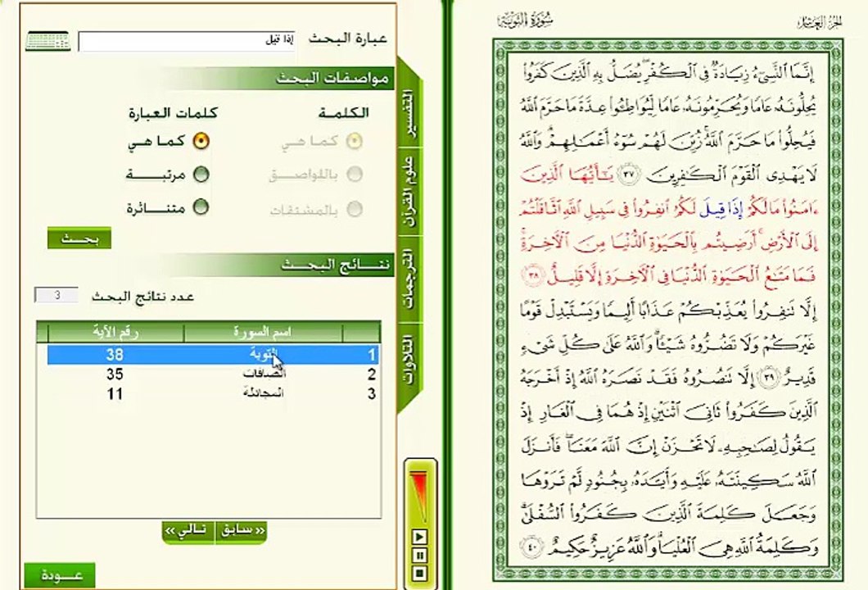Click the highlighted blue words 'إذا قيل'
The height and width of the screenshot is (590, 868).
[x=721, y=210]
